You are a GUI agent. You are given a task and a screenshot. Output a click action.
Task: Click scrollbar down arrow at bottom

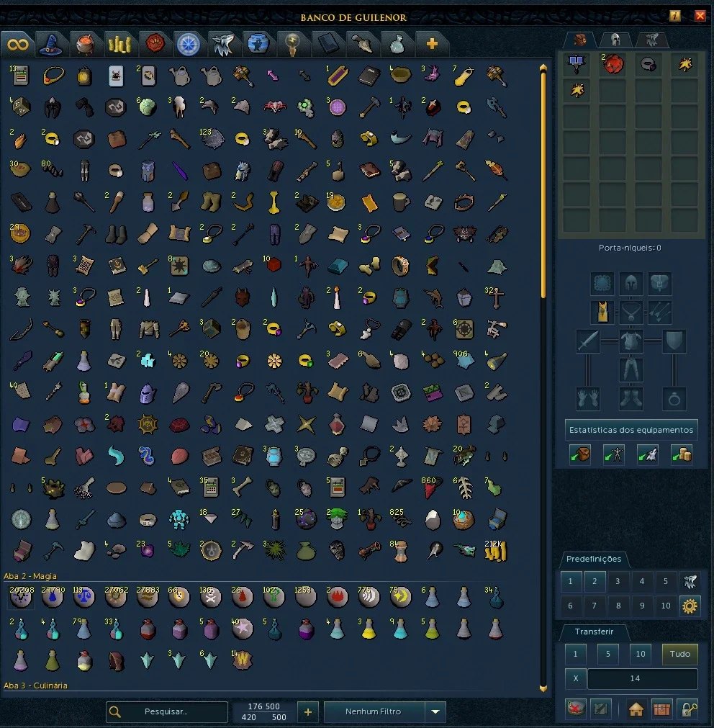[x=543, y=688]
